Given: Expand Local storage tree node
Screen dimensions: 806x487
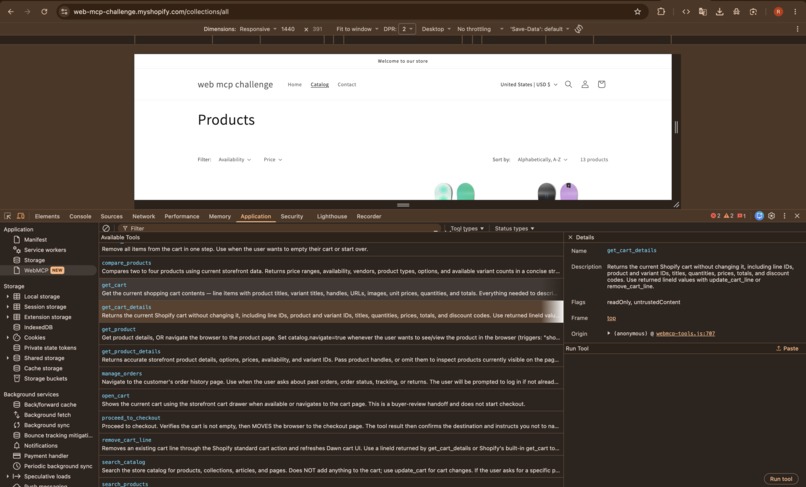Looking at the screenshot, I should (x=7, y=297).
